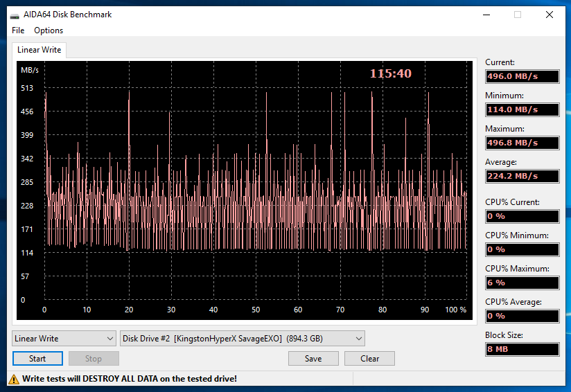Click the 115:40 elapsed time readout
This screenshot has width=571, height=392.
[391, 73]
